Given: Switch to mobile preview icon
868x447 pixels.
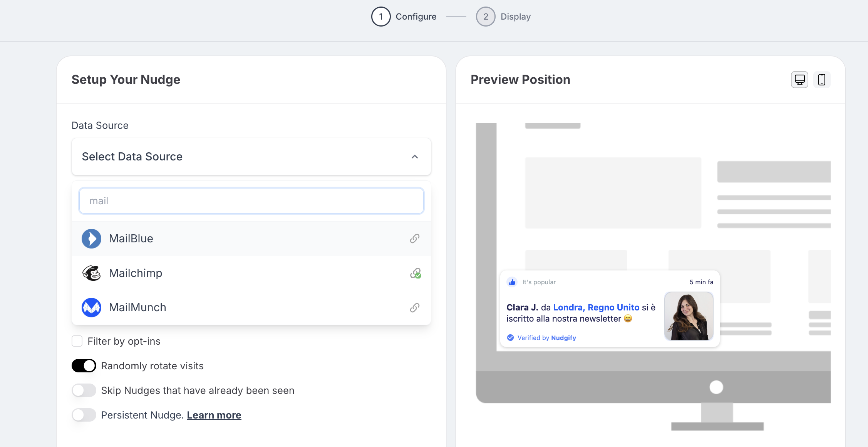Looking at the screenshot, I should pyautogui.click(x=821, y=80).
